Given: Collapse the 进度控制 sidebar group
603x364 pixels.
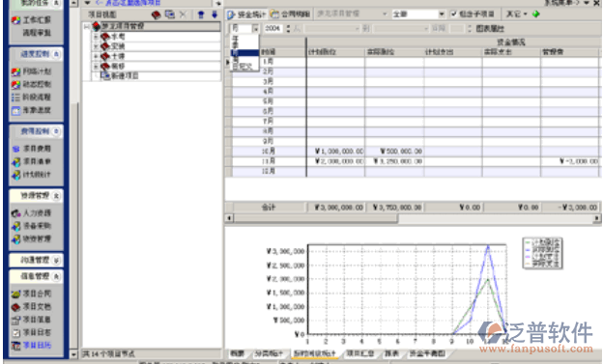Looking at the screenshot, I should point(56,54).
